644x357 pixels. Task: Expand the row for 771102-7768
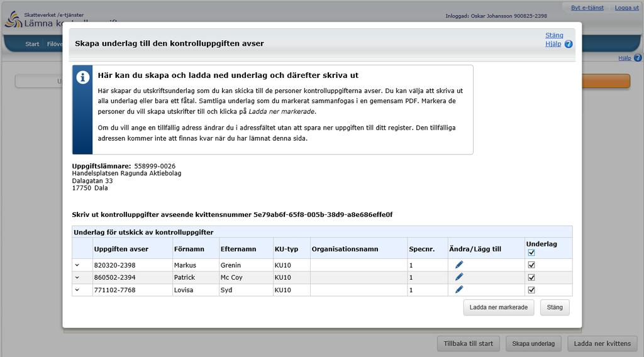77,290
